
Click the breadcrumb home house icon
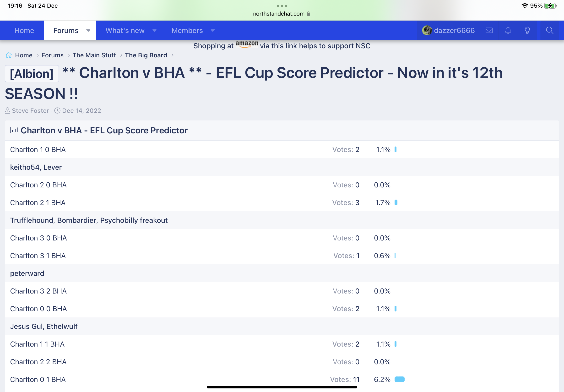click(9, 55)
